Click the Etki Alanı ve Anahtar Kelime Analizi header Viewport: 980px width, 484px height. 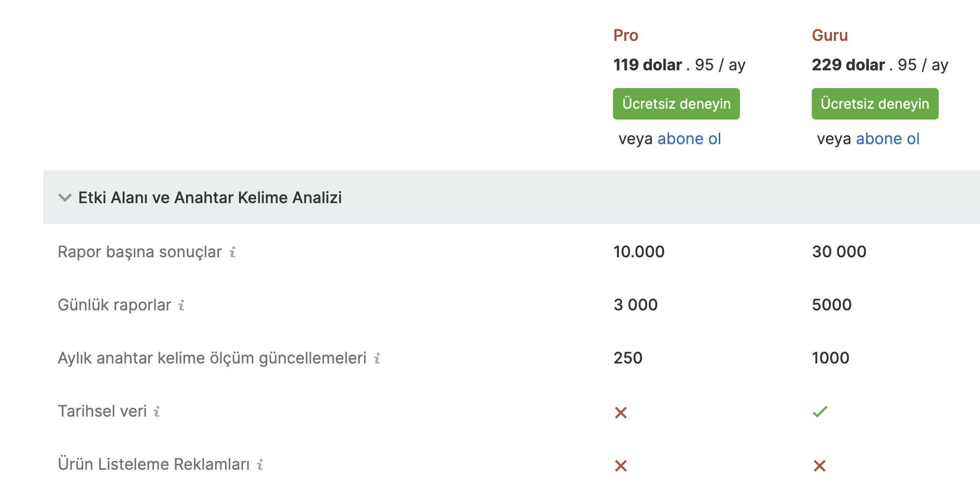click(210, 197)
